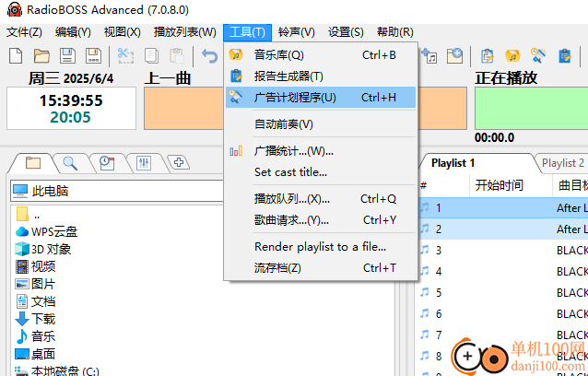Select playlist row 5
This screenshot has width=588, height=376.
(503, 292)
